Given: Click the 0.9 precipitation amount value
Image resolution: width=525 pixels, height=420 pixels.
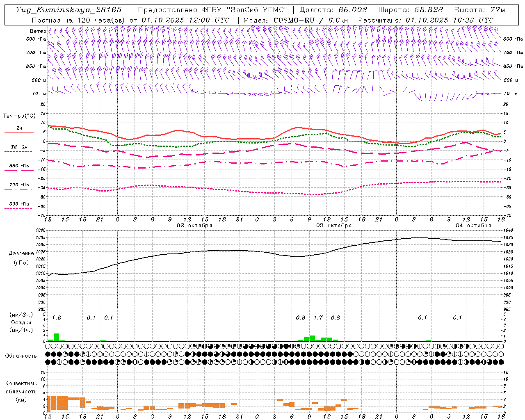Looking at the screenshot, I should pyautogui.click(x=301, y=318).
